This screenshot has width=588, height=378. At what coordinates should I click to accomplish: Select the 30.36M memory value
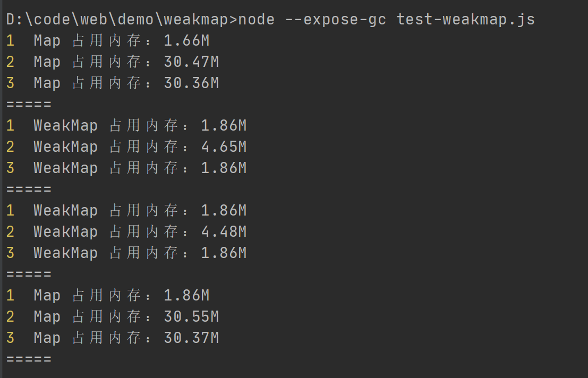pyautogui.click(x=191, y=83)
